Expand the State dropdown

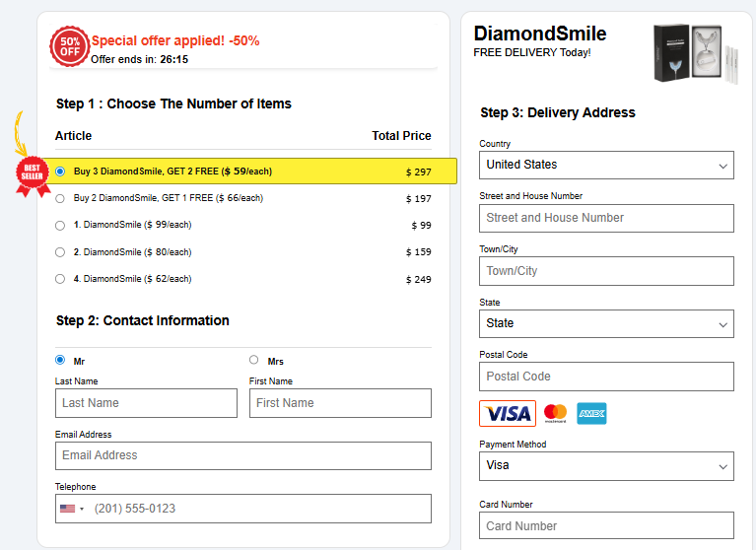click(606, 323)
